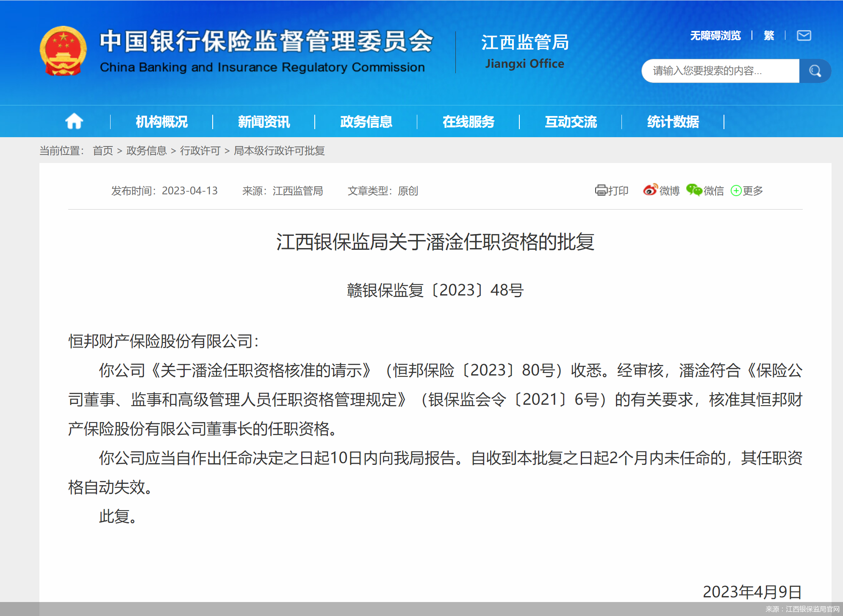Screen dimensions: 843x616
Task: Click the home icon in the navigation bar
Action: pyautogui.click(x=74, y=121)
